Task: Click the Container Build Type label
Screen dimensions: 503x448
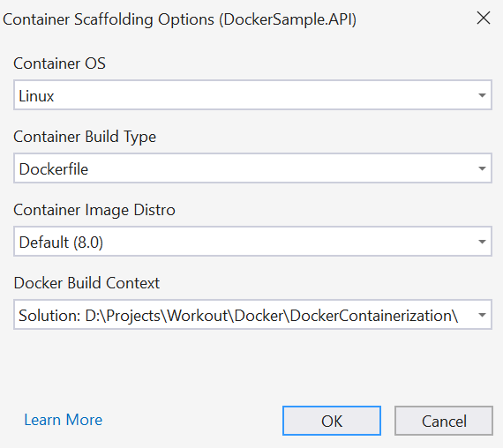Action: [x=85, y=137]
